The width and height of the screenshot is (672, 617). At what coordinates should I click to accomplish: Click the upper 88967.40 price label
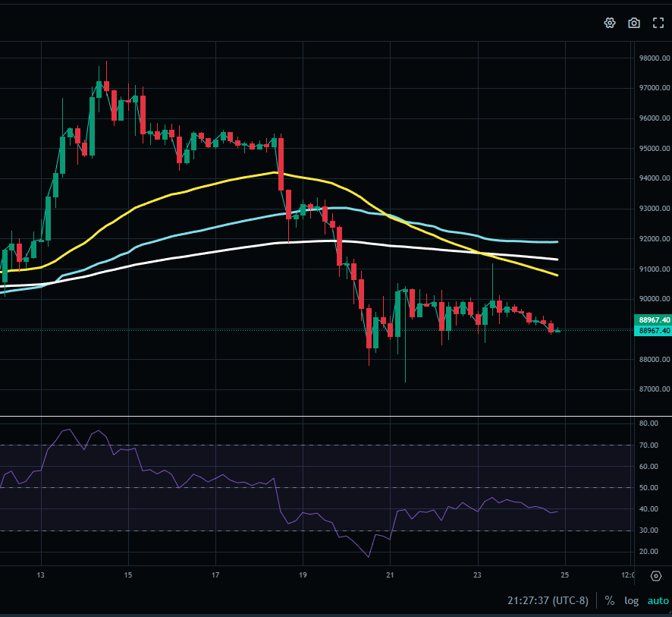pyautogui.click(x=652, y=320)
